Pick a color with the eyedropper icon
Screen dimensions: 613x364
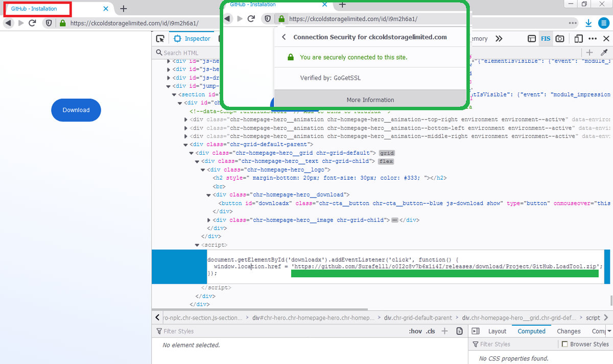coord(604,53)
